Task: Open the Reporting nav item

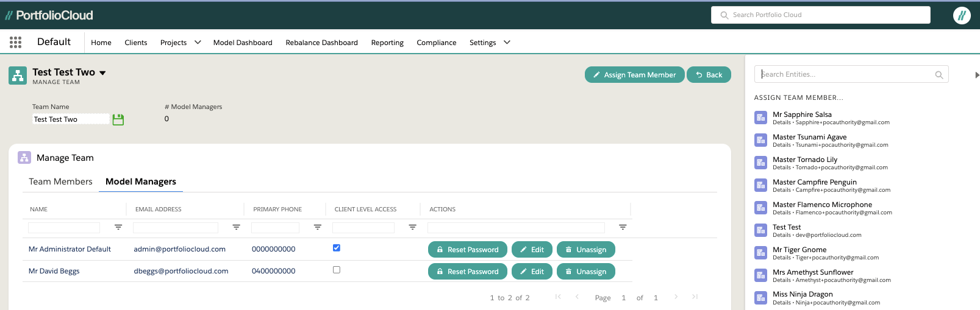Action: 387,43
